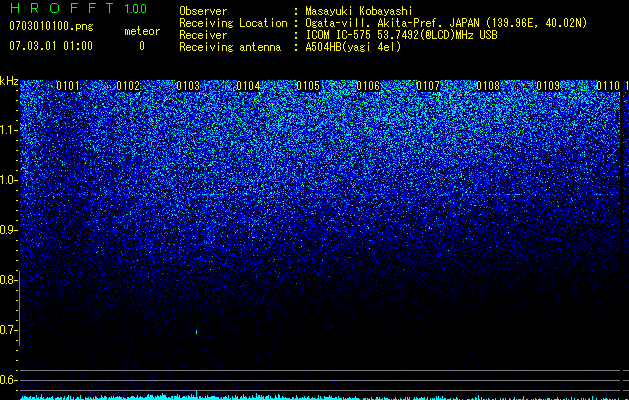The width and height of the screenshot is (629, 400).
Task: Click the meteor count label
Action: [142, 31]
